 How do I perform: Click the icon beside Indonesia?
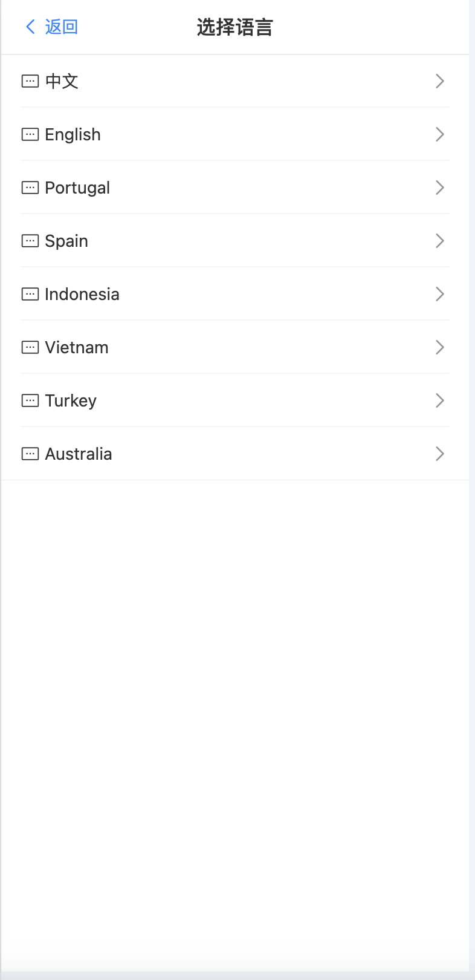pos(30,294)
